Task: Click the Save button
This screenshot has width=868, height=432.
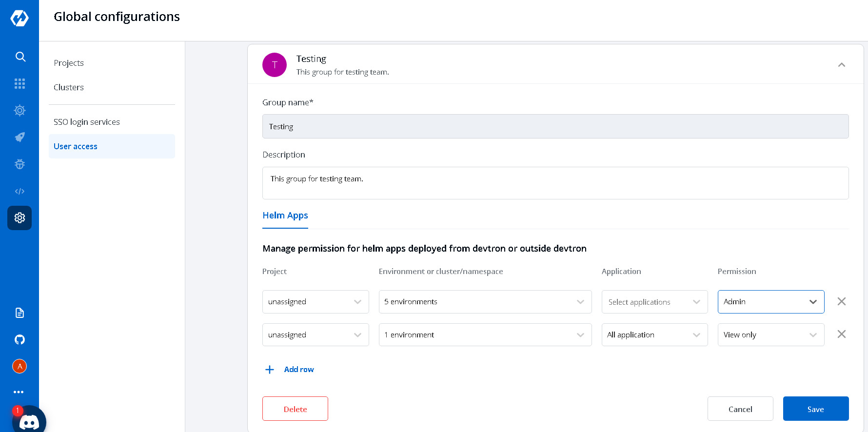Action: click(815, 409)
